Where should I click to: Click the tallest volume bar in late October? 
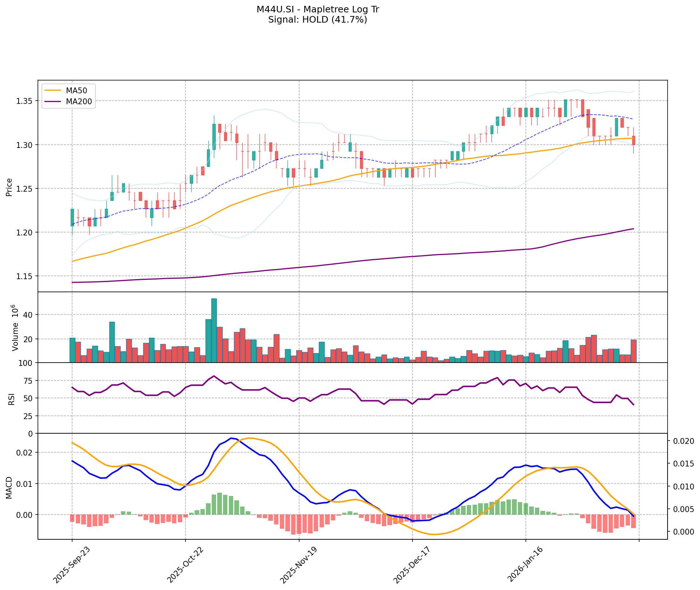(x=214, y=330)
